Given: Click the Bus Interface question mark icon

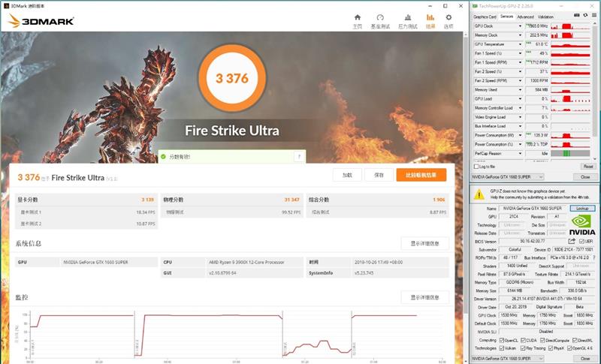Looking at the screenshot, I should coord(593,257).
